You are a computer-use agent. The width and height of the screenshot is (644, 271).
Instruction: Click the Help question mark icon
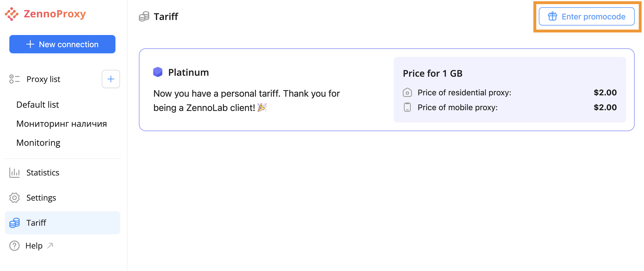click(14, 246)
